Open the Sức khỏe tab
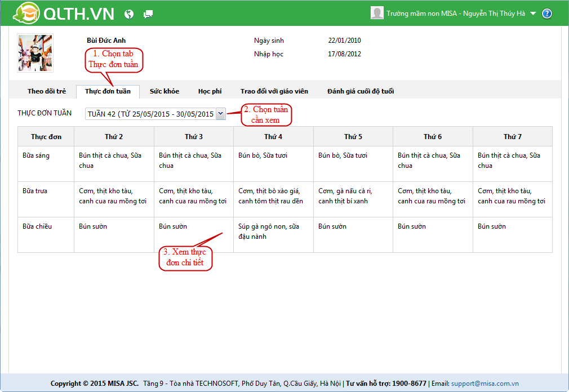The height and width of the screenshot is (392, 569). point(165,91)
